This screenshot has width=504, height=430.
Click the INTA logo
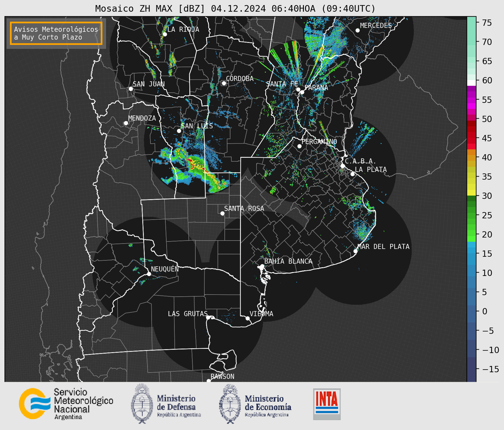tap(327, 404)
